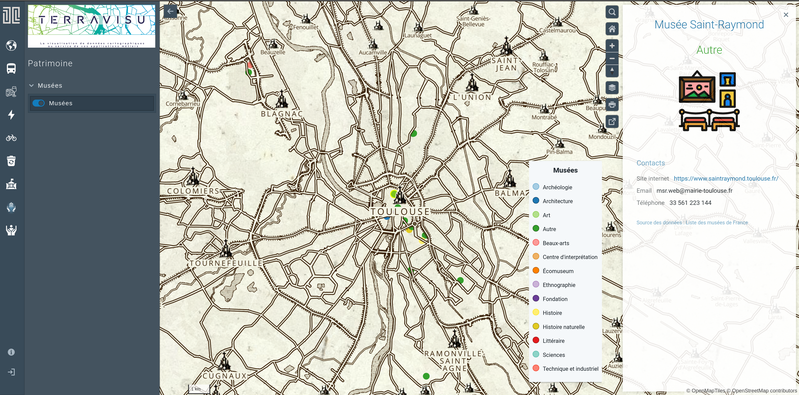
Task: Toggle the Musées layer switch
Action: pos(39,103)
